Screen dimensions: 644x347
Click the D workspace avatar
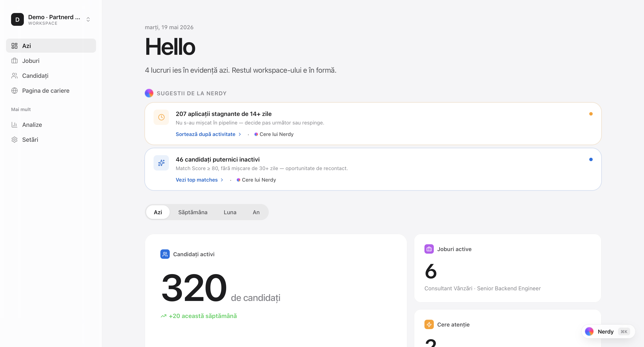[17, 20]
